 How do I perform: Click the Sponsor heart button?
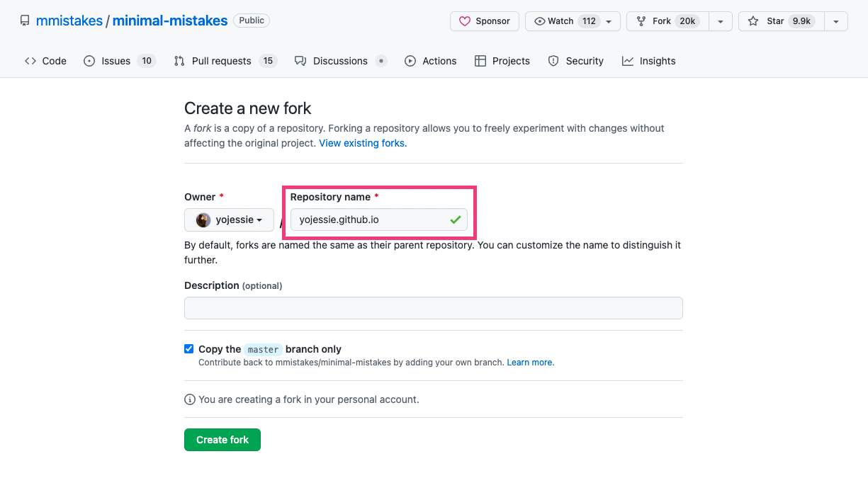485,21
